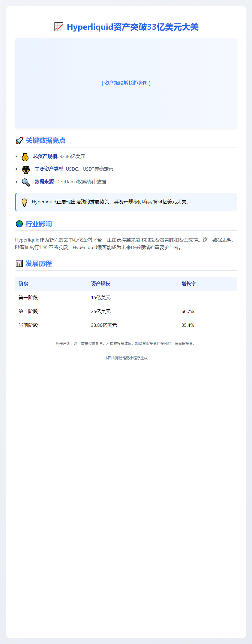The height and width of the screenshot is (644, 252).
Task: Click the callout sentence about 34亿美元大关
Action: tap(111, 202)
